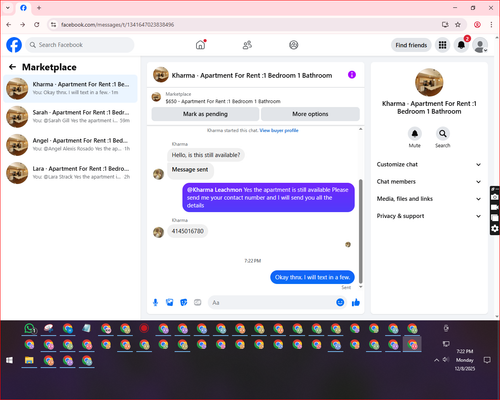The image size is (500, 400).
Task: Click the red record icon in taskbar
Action: (x=144, y=328)
